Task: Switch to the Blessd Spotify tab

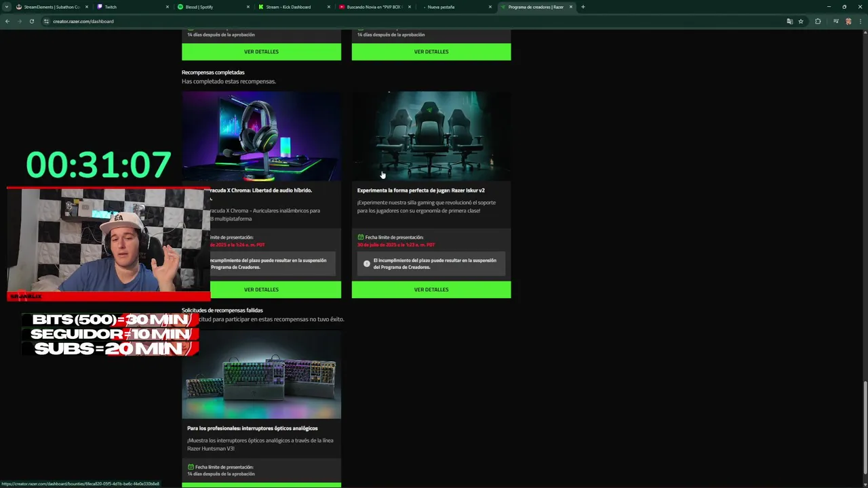Action: 213,7
